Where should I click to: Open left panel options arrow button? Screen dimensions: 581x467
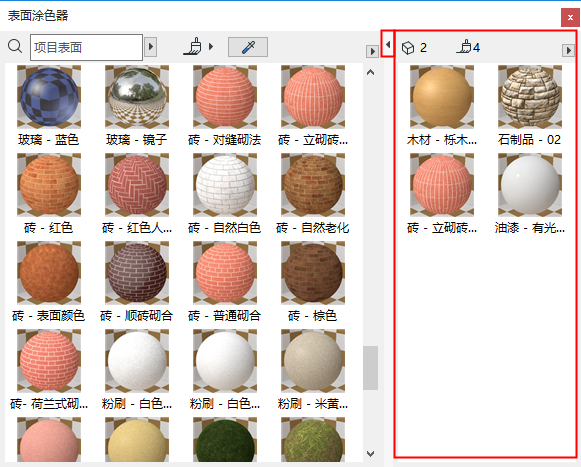tap(372, 51)
